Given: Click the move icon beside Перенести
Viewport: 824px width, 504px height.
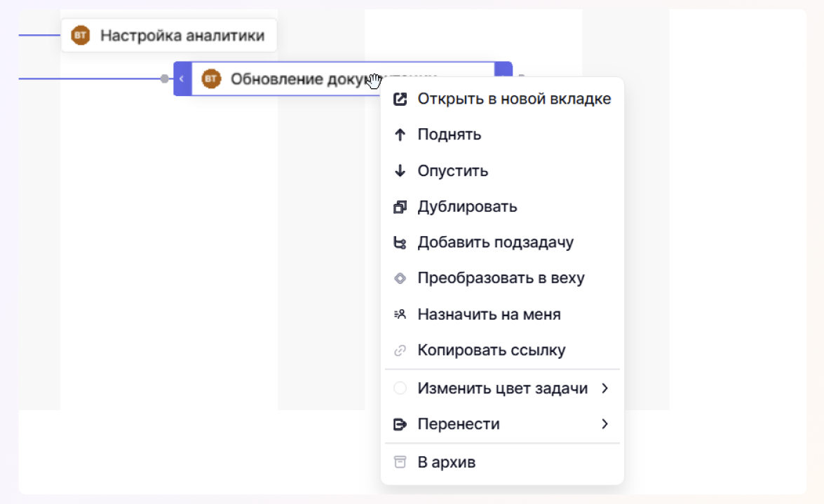Looking at the screenshot, I should (400, 424).
